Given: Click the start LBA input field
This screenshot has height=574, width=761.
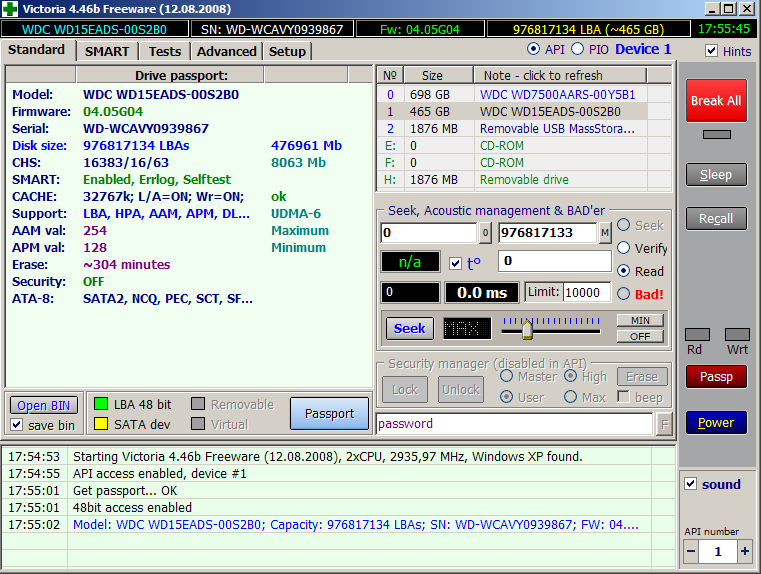Looking at the screenshot, I should point(429,233).
